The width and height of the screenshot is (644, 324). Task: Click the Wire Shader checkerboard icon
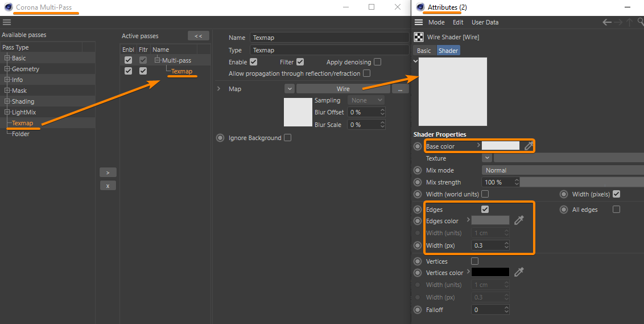(419, 37)
